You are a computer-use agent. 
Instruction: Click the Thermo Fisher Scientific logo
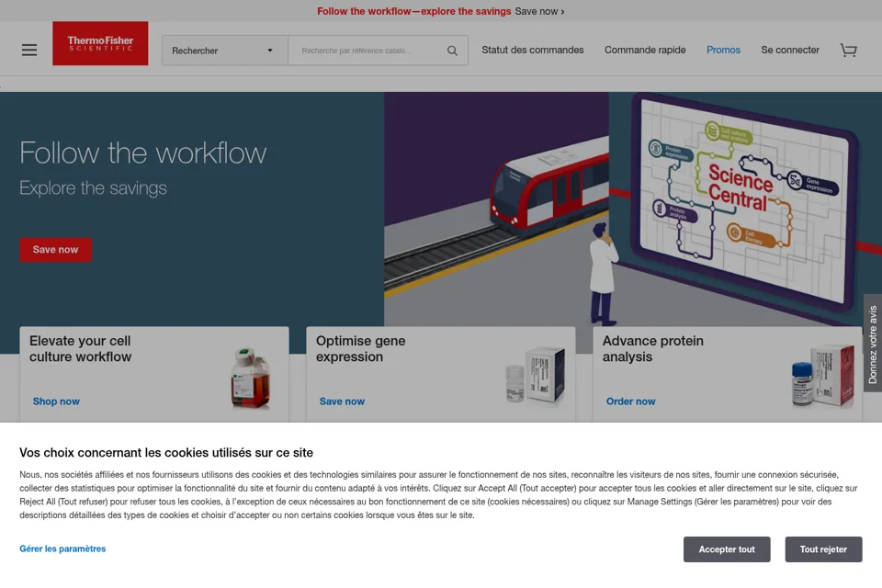(x=101, y=43)
